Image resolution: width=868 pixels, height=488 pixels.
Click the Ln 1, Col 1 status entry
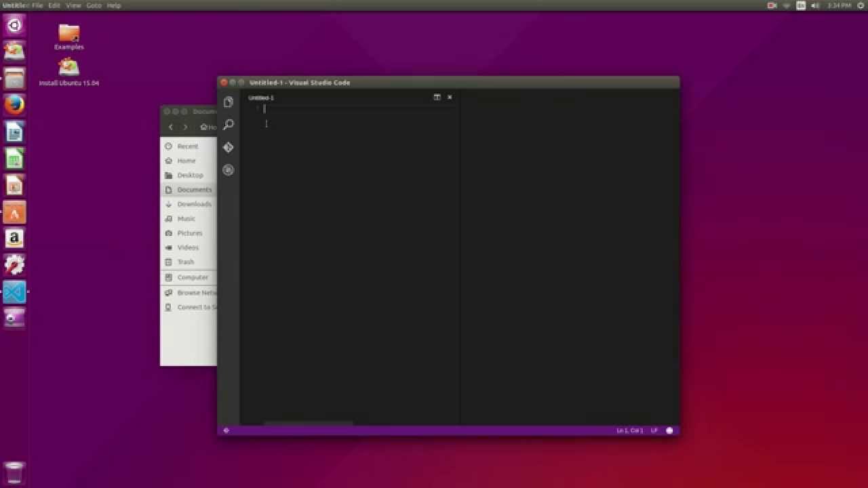tap(629, 430)
